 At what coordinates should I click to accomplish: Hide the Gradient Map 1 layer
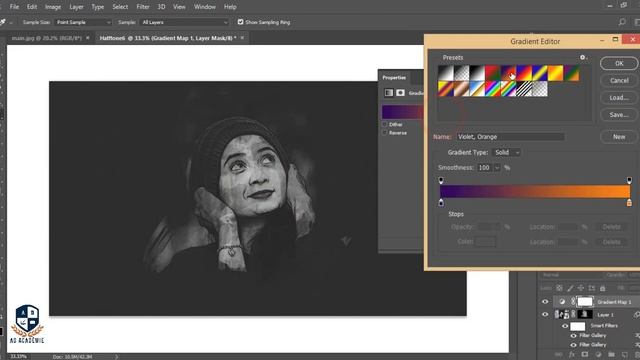(x=545, y=302)
